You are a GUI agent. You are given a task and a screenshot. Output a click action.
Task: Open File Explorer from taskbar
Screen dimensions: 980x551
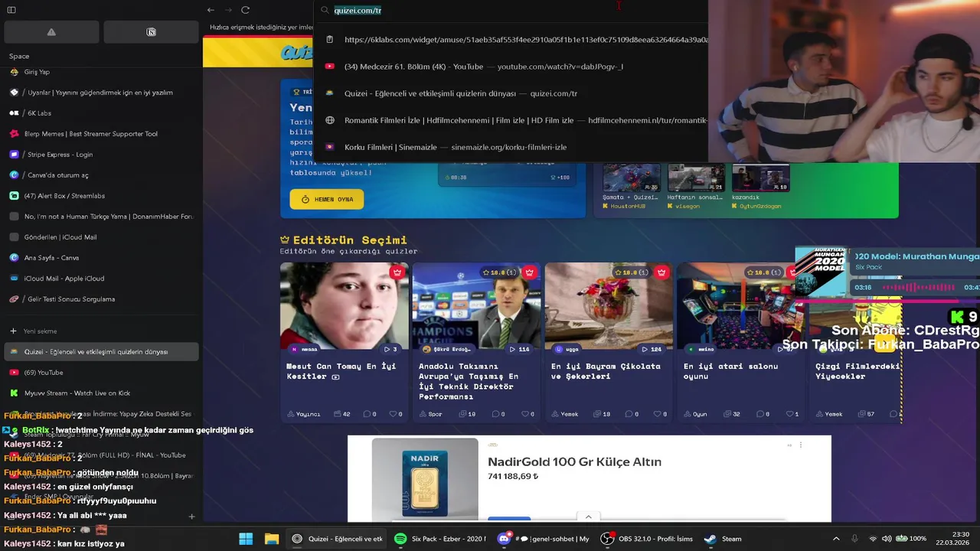[x=271, y=539]
